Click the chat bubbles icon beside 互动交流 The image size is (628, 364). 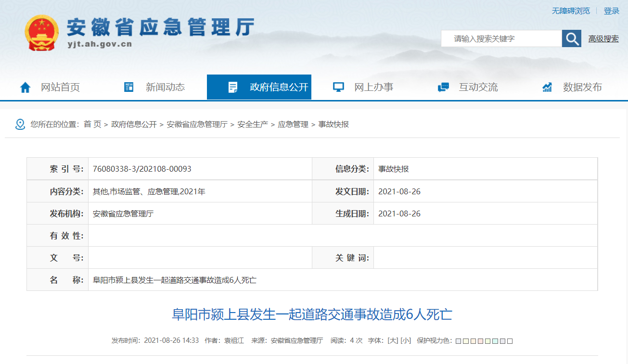(443, 88)
